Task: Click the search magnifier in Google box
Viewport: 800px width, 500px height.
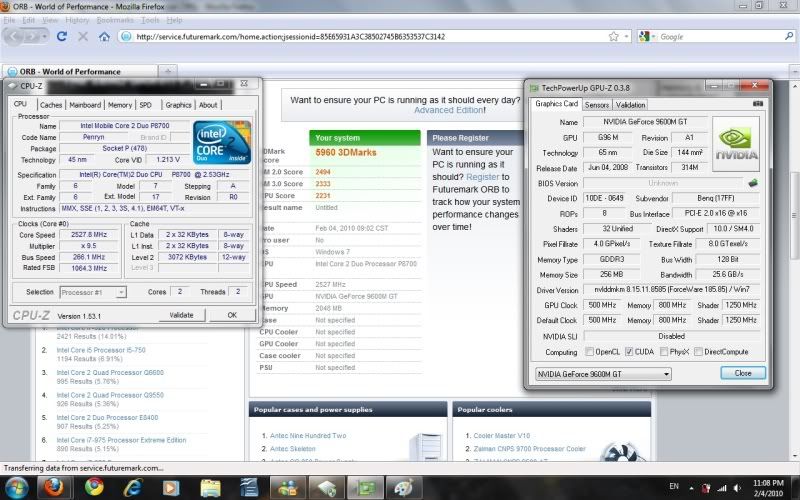Action: pyautogui.click(x=789, y=36)
